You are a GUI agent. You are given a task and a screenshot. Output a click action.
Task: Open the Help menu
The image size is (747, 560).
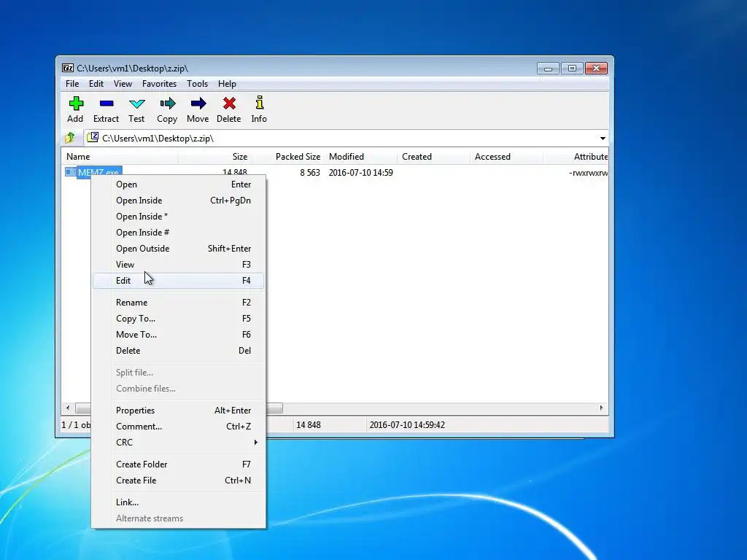(x=228, y=84)
